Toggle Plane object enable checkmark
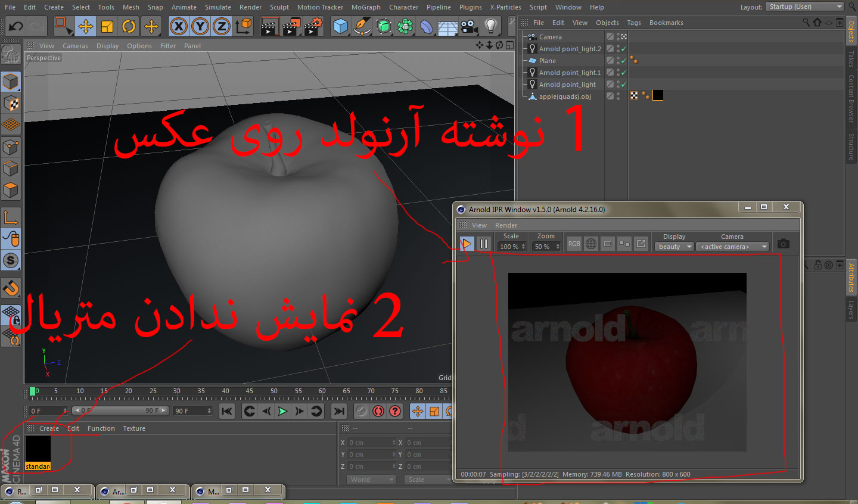 [624, 61]
